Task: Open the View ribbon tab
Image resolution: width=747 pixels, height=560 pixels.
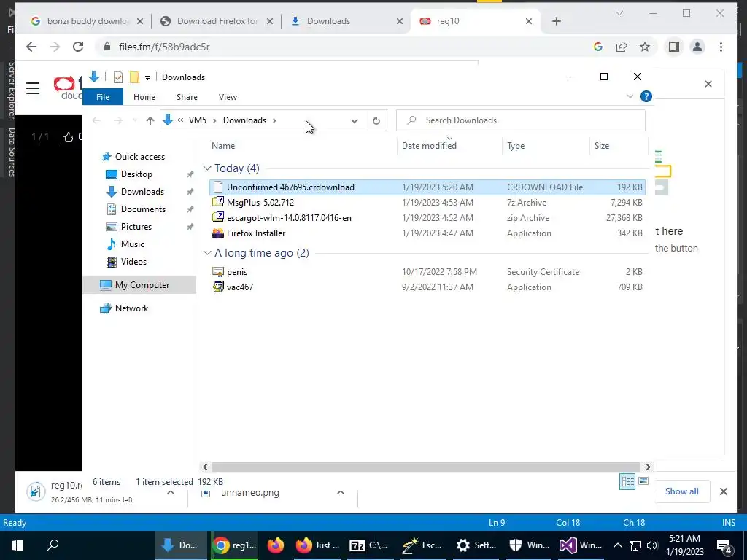Action: click(228, 97)
